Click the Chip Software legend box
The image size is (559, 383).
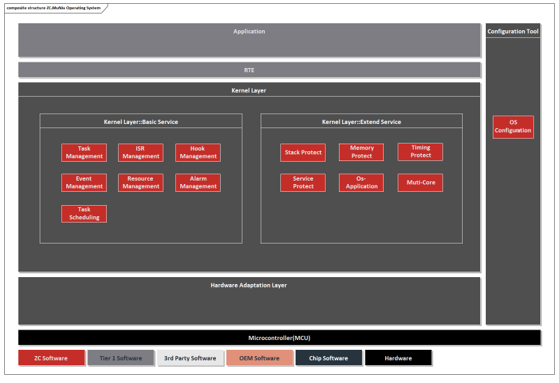coord(329,358)
